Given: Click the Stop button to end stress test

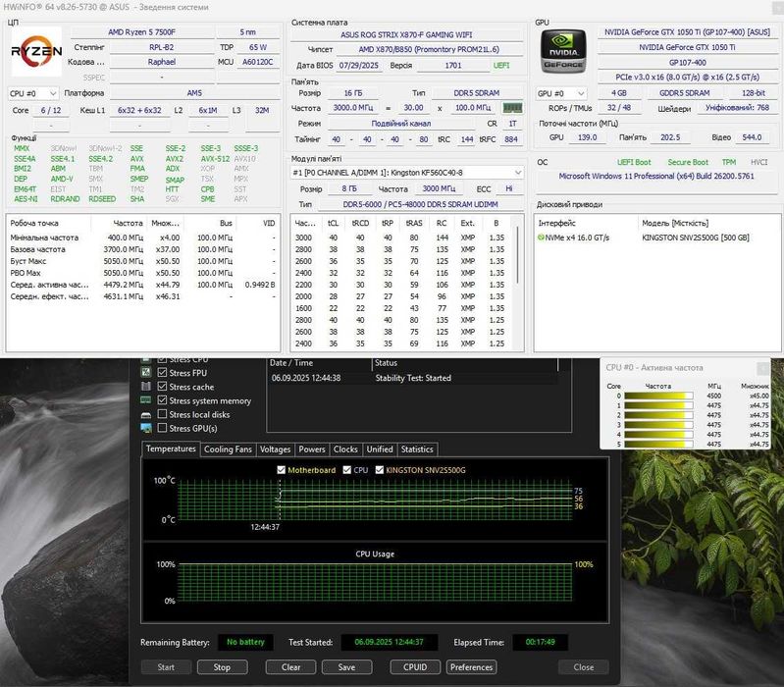Looking at the screenshot, I should [x=222, y=667].
